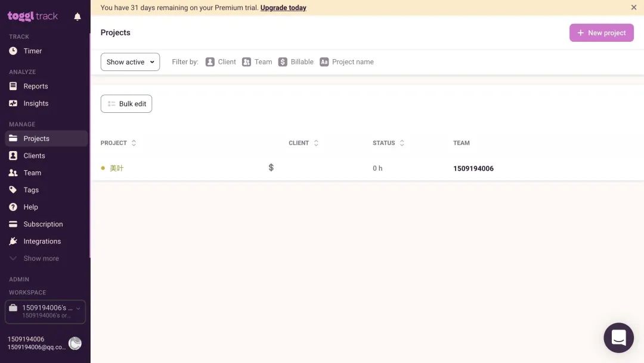Click the Team filter icon

tap(246, 61)
